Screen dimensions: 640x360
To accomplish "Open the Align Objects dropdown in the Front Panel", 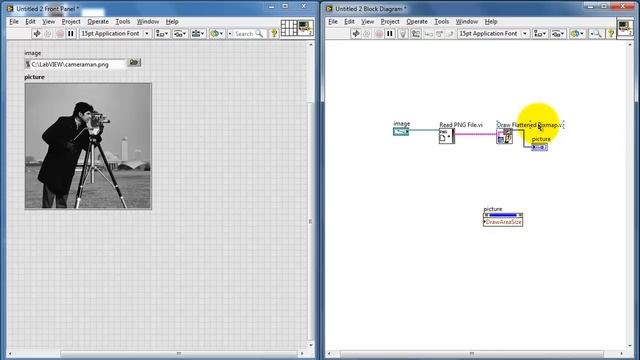I will [x=162, y=33].
